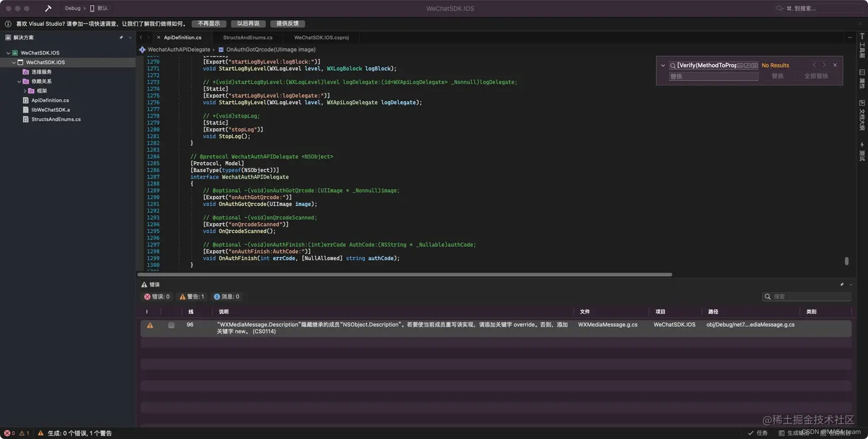Open the solution panel options dropdown
Image resolution: width=868 pixels, height=439 pixels.
(130, 37)
